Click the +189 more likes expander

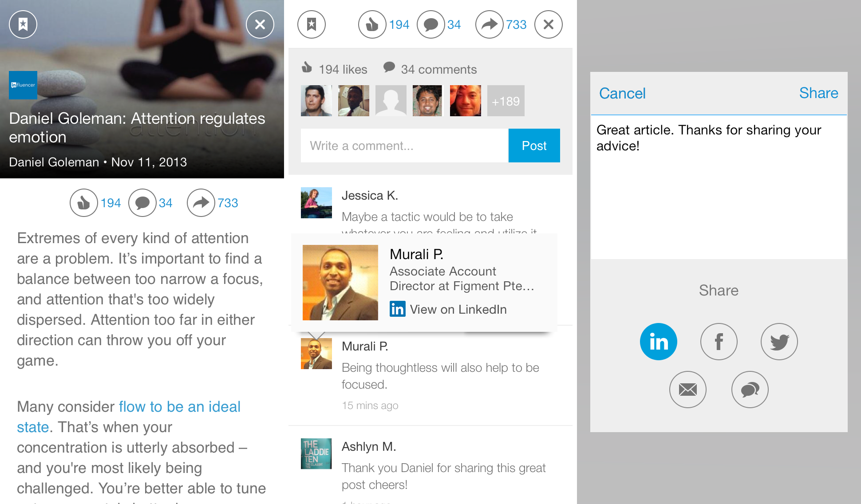tap(505, 101)
